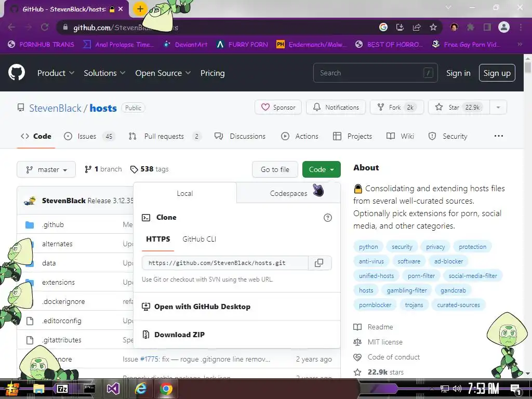Expand the Product menu

click(x=56, y=73)
